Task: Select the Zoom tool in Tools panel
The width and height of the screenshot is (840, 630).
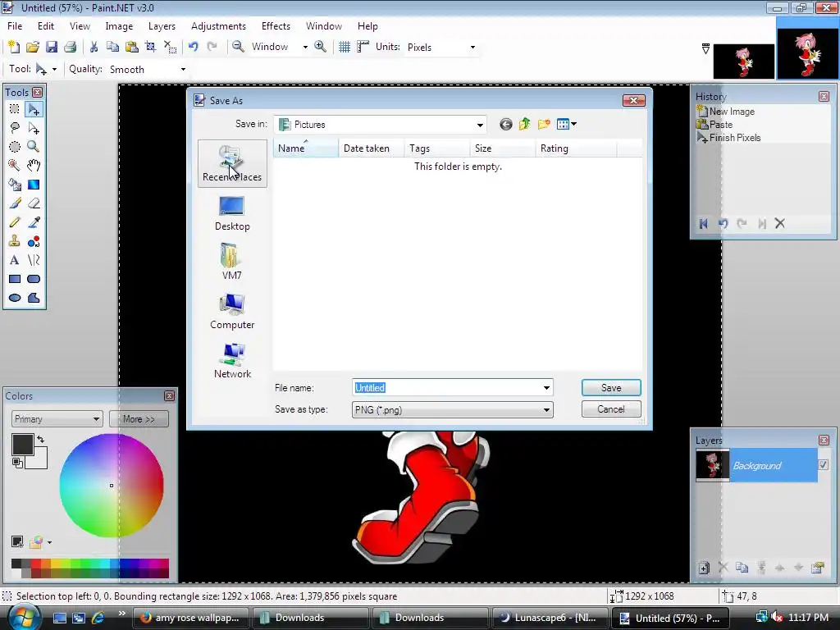Action: click(x=34, y=147)
